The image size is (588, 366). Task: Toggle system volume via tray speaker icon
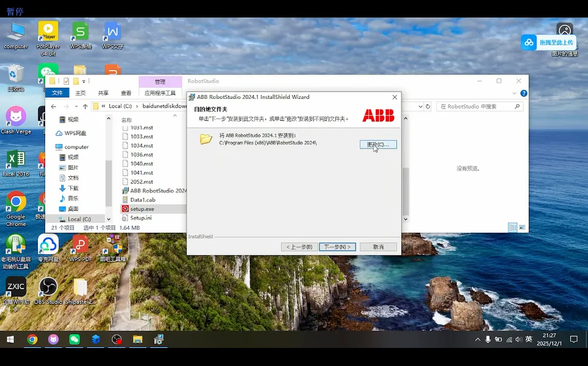click(518, 339)
